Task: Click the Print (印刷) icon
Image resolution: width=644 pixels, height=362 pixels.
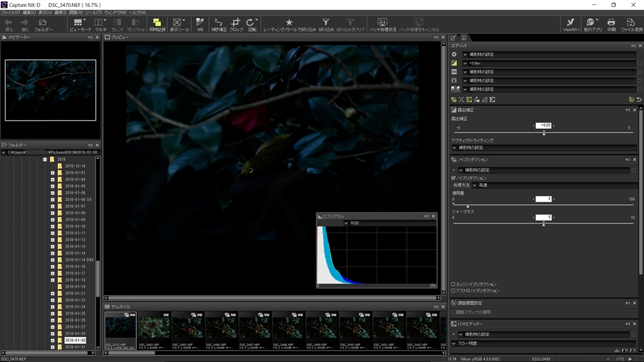Action: (x=611, y=25)
